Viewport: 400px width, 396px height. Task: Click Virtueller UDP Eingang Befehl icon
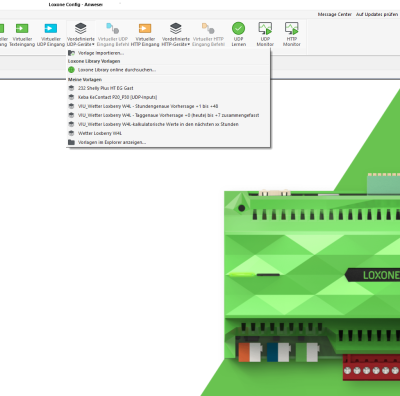pyautogui.click(x=113, y=28)
